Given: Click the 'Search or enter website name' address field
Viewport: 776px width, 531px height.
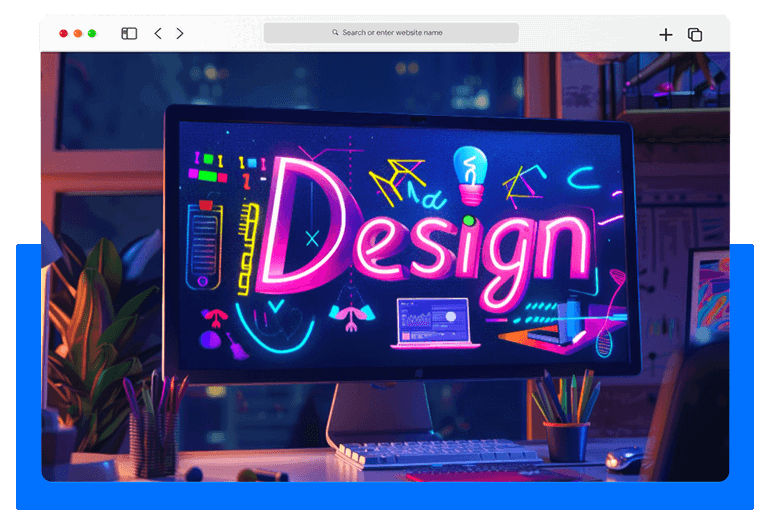Looking at the screenshot, I should [x=391, y=33].
